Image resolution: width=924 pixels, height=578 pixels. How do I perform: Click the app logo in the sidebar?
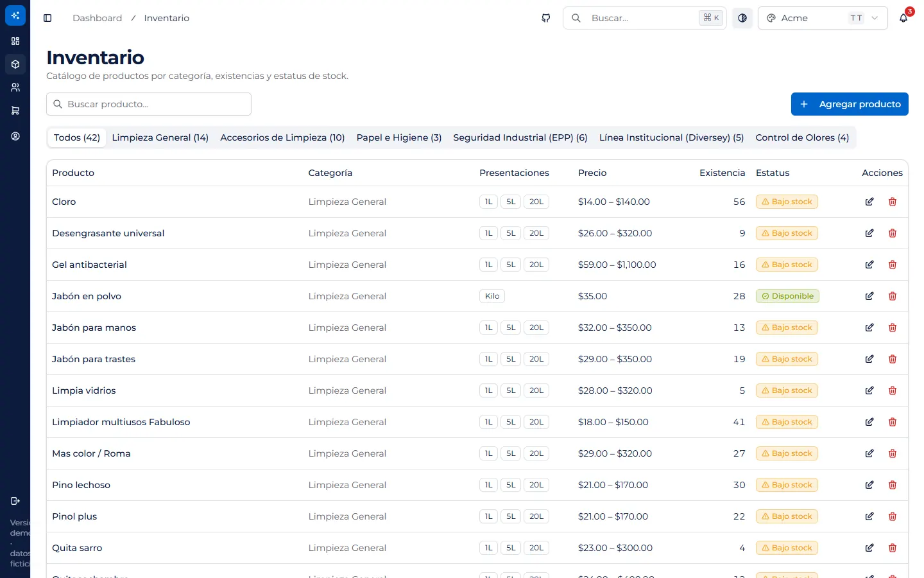(15, 15)
